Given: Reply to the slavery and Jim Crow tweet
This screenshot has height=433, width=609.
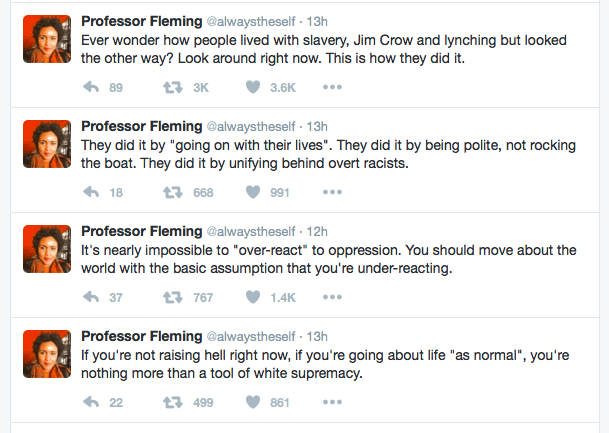Looking at the screenshot, I should (x=92, y=87).
